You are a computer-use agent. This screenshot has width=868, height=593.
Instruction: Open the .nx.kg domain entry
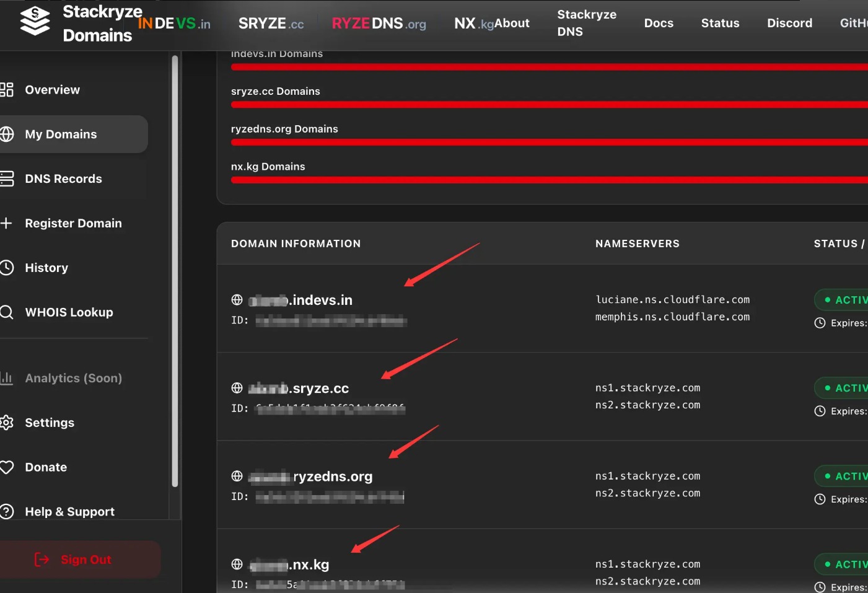[x=289, y=564]
